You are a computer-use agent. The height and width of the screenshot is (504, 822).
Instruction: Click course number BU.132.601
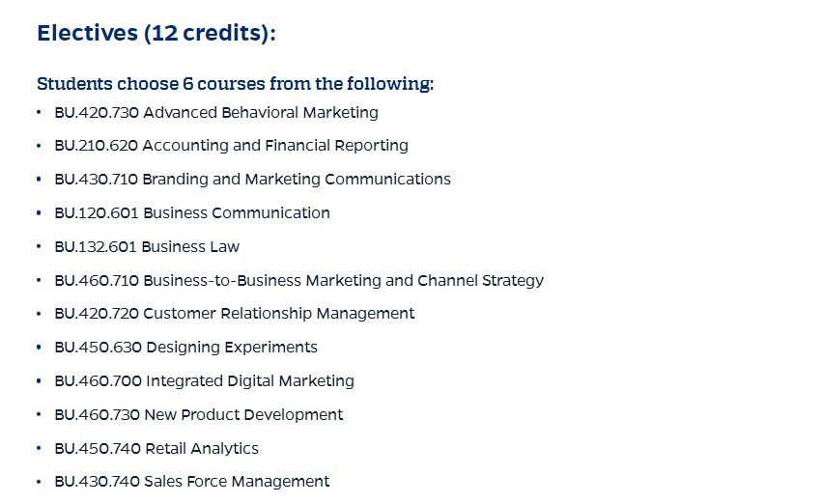click(96, 247)
